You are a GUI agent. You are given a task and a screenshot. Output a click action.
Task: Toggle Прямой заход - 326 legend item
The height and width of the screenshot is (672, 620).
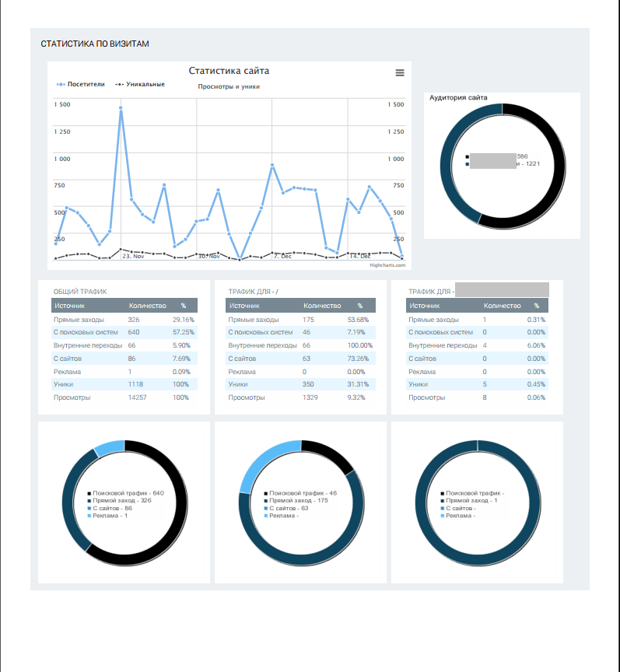click(x=124, y=501)
